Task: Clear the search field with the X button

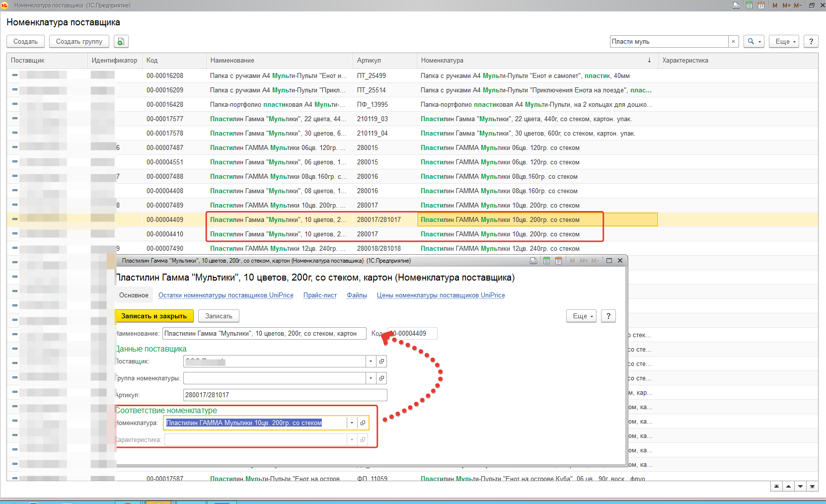Action: click(733, 42)
